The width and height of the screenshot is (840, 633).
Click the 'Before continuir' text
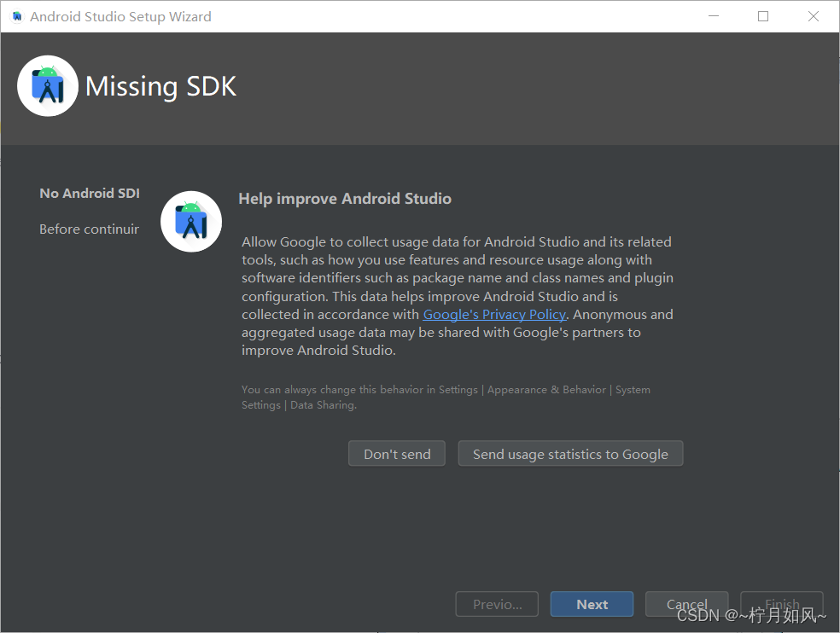(89, 229)
